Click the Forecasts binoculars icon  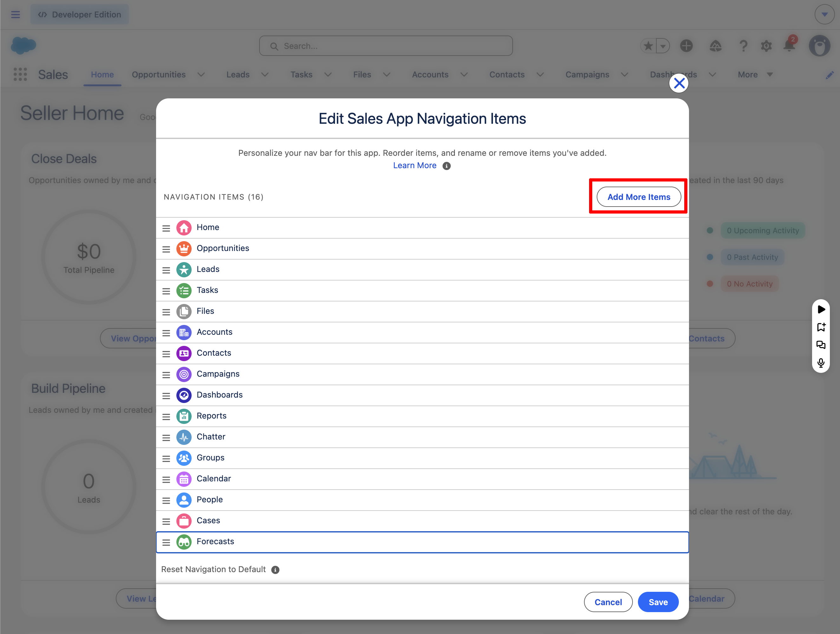(184, 542)
